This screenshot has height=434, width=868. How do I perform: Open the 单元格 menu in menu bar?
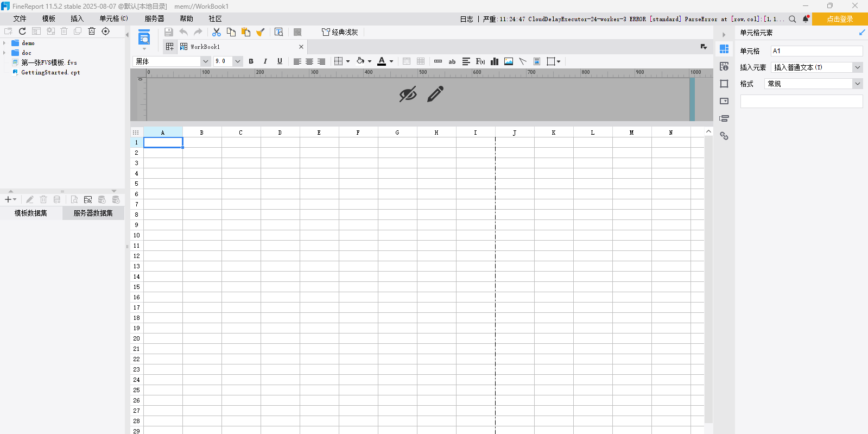tap(113, 18)
